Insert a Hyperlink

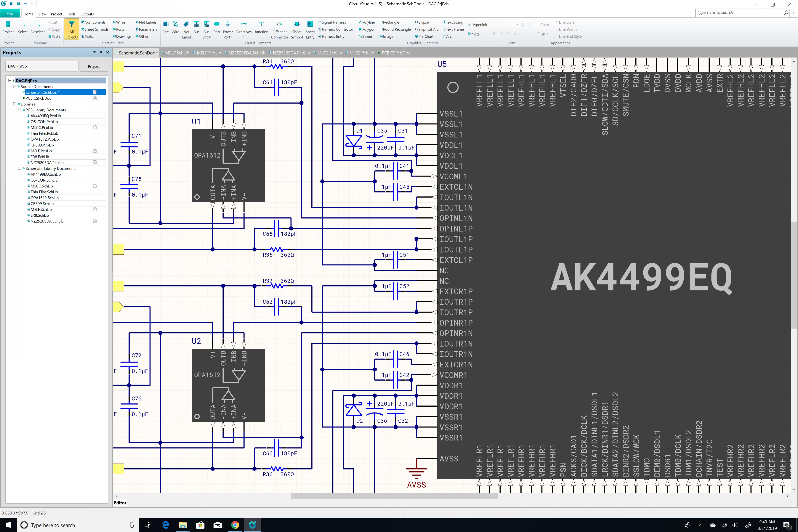point(477,25)
